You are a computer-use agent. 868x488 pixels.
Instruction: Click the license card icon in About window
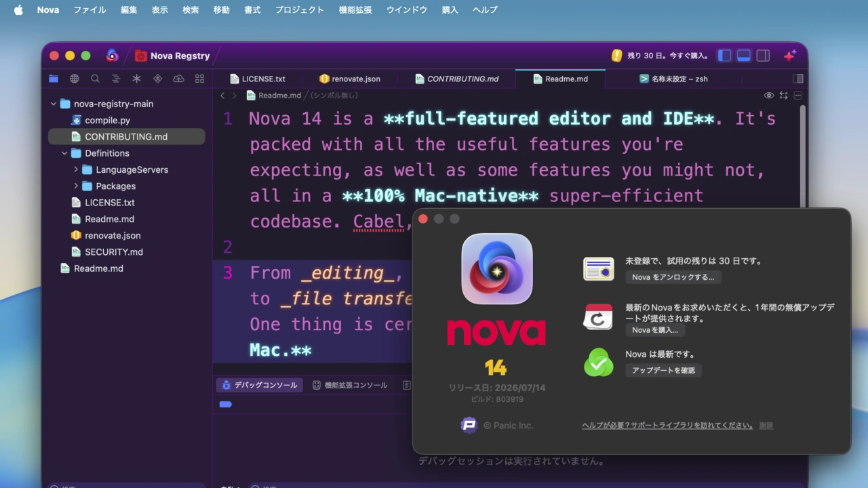point(599,269)
